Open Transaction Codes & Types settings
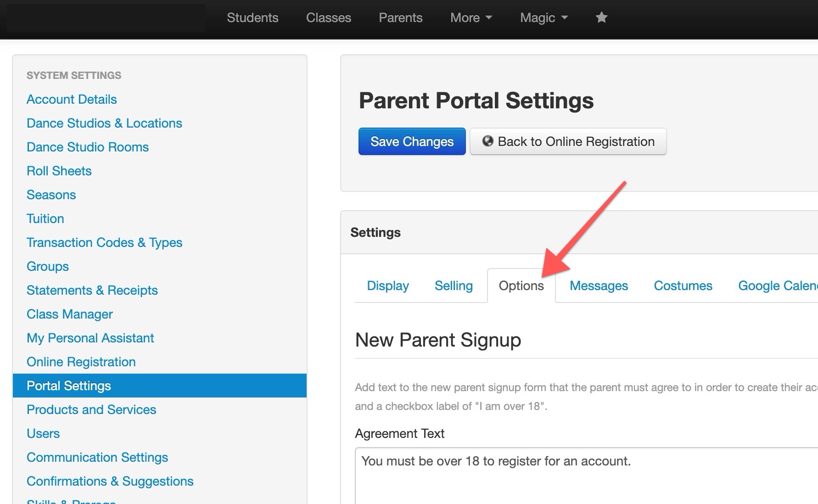The width and height of the screenshot is (818, 504). (104, 242)
